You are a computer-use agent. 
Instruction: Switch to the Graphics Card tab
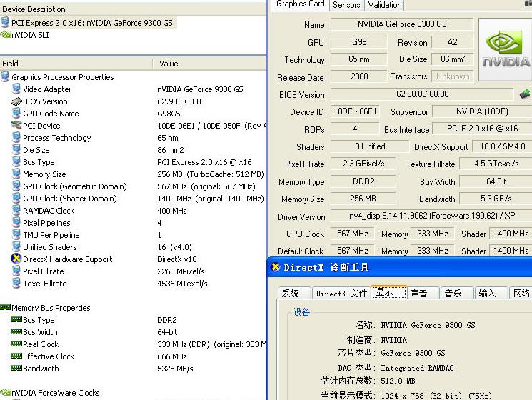click(x=300, y=5)
